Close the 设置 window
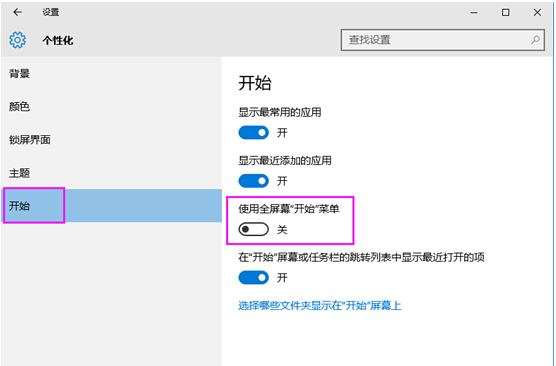Screen dimensions: 556x366 pyautogui.click(x=537, y=12)
